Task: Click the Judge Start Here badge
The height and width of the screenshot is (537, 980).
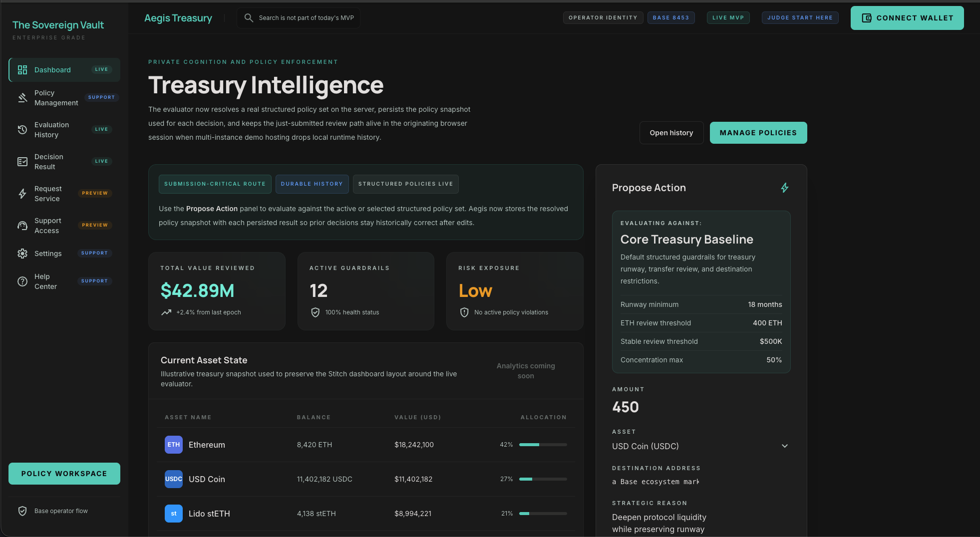Action: pos(800,18)
